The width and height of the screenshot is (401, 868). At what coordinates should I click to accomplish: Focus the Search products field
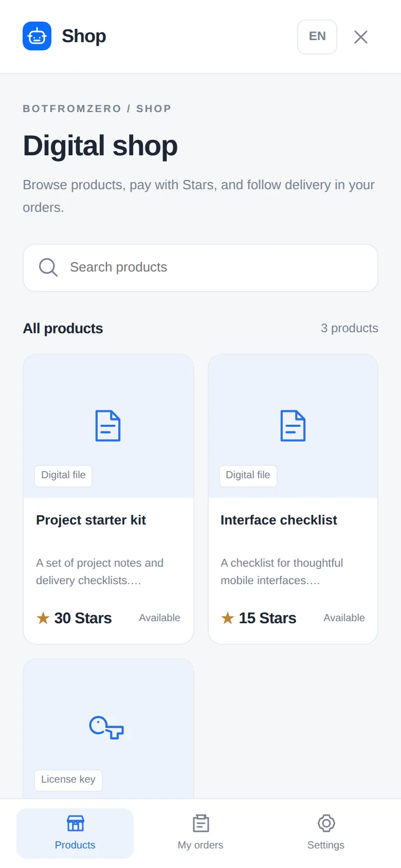[200, 268]
